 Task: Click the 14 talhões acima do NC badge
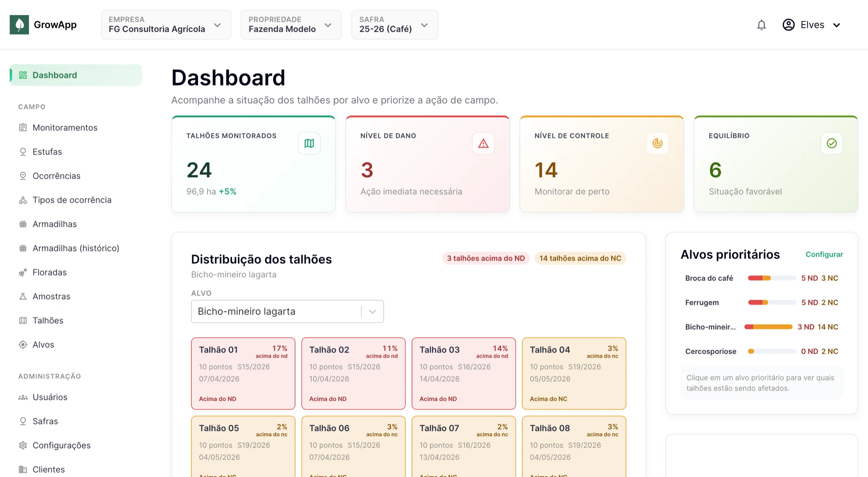[580, 258]
